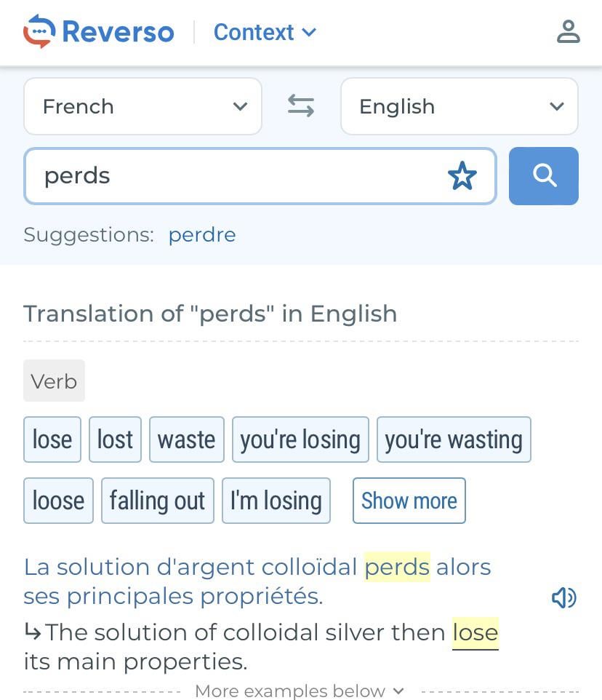The image size is (602, 700).
Task: Click the "perdre" suggestion link
Action: click(x=202, y=235)
